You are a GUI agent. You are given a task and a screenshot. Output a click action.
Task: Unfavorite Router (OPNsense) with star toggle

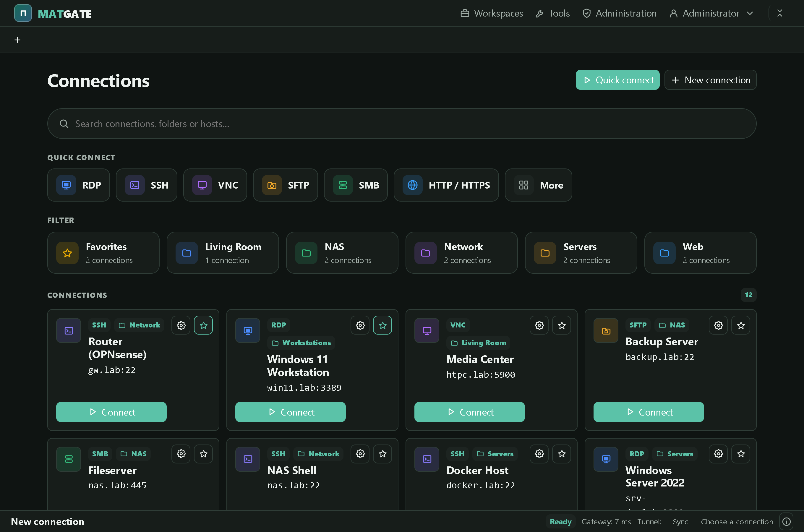click(x=203, y=325)
